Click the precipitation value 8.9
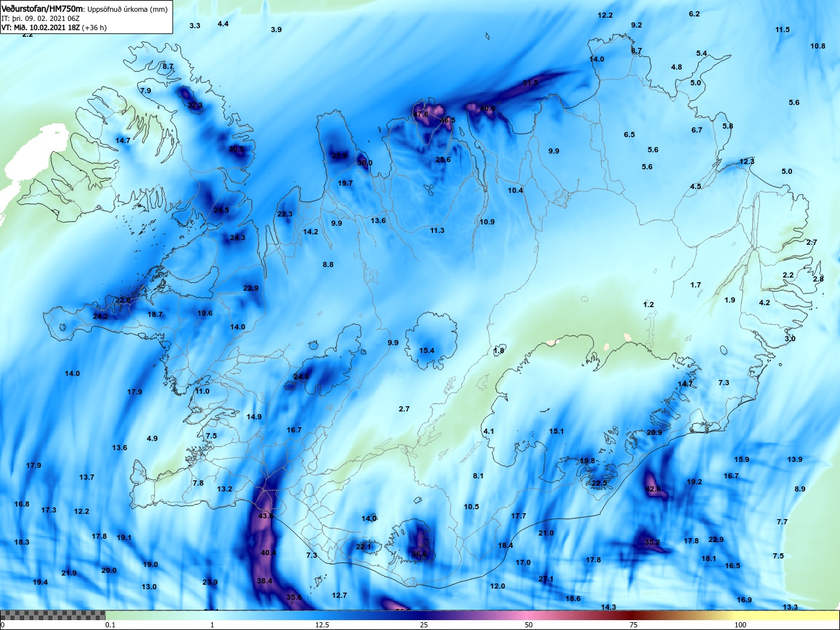840x630 pixels. [799, 489]
